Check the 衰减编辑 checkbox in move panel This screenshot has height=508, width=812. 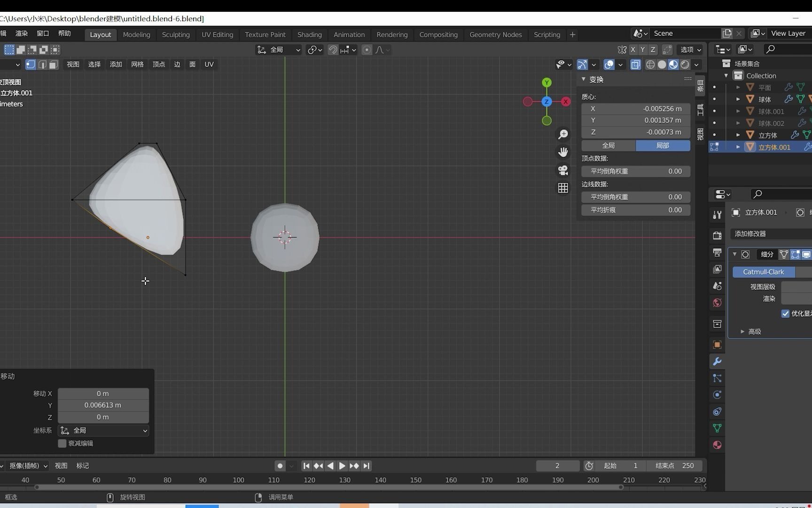pos(62,443)
